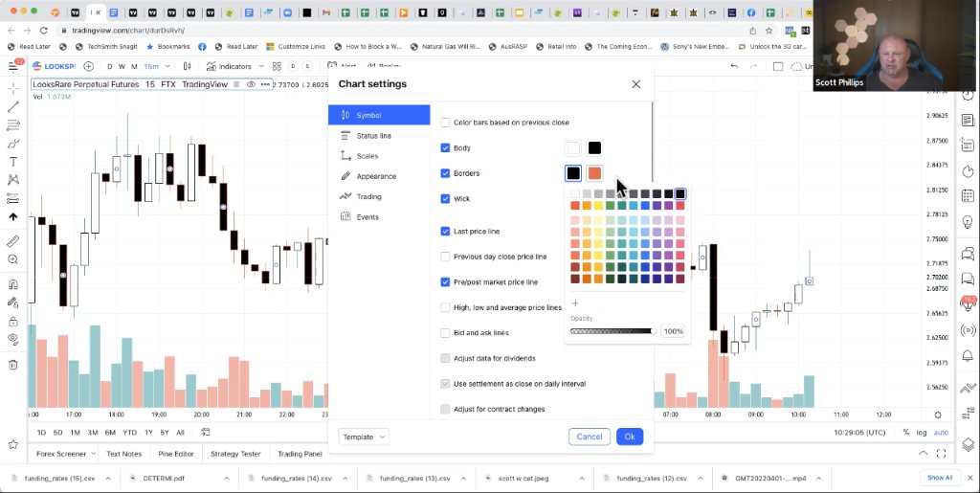
Task: Add symbol with plus compare icon
Action: coord(89,66)
